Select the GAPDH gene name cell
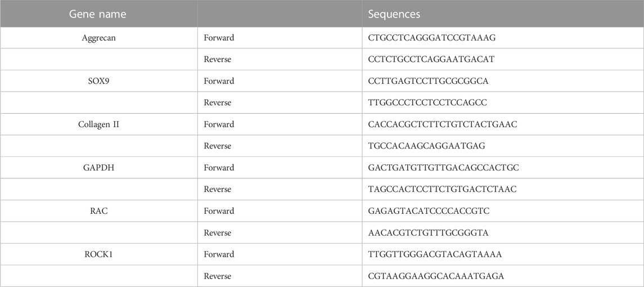The width and height of the screenshot is (644, 287). [x=98, y=167]
